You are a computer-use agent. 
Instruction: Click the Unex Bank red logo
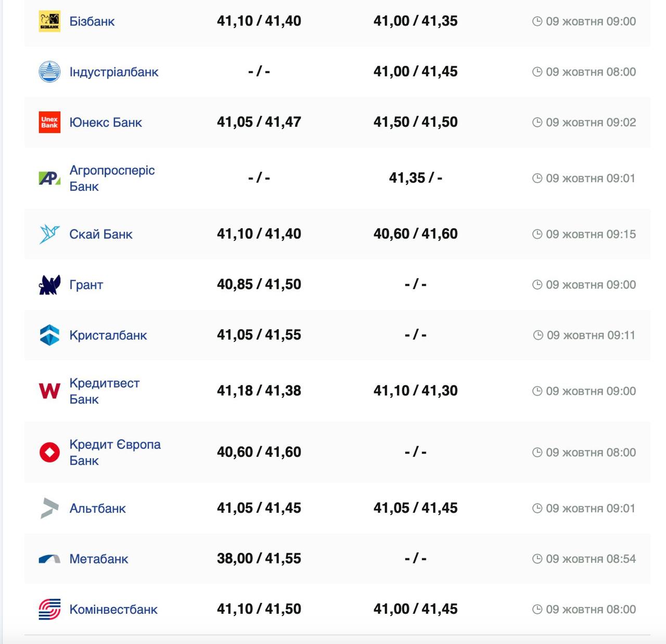(49, 122)
